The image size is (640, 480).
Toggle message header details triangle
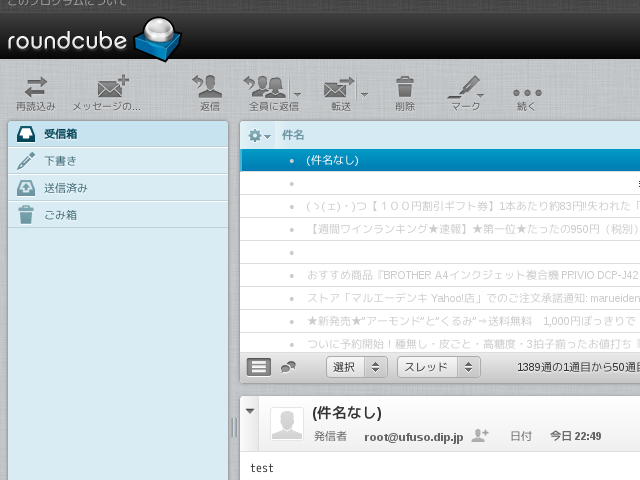pyautogui.click(x=250, y=411)
